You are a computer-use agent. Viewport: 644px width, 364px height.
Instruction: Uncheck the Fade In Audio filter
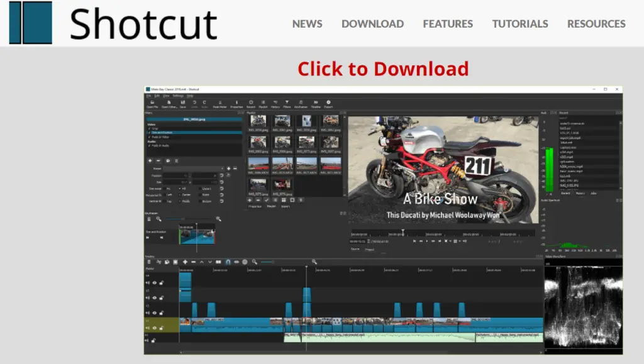tap(150, 145)
